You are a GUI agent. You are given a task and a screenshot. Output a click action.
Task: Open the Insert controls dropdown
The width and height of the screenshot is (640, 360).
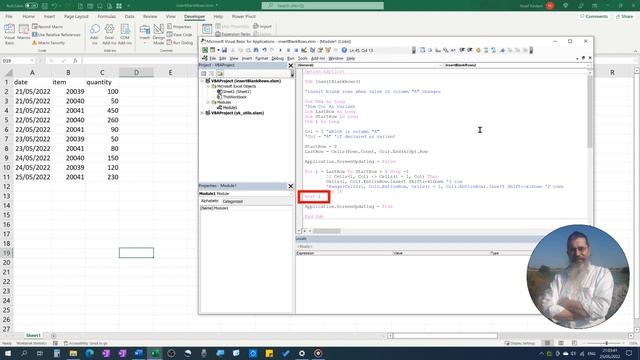tap(144, 34)
